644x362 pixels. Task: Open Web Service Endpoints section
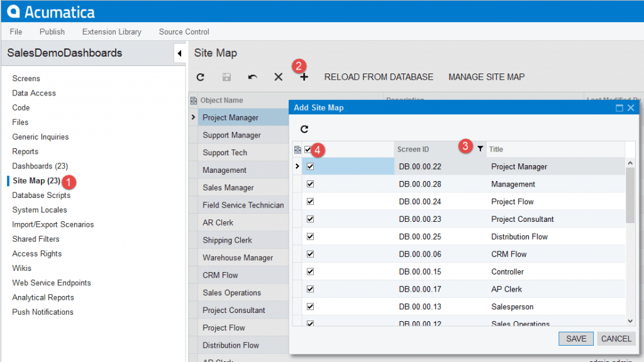pyautogui.click(x=52, y=283)
